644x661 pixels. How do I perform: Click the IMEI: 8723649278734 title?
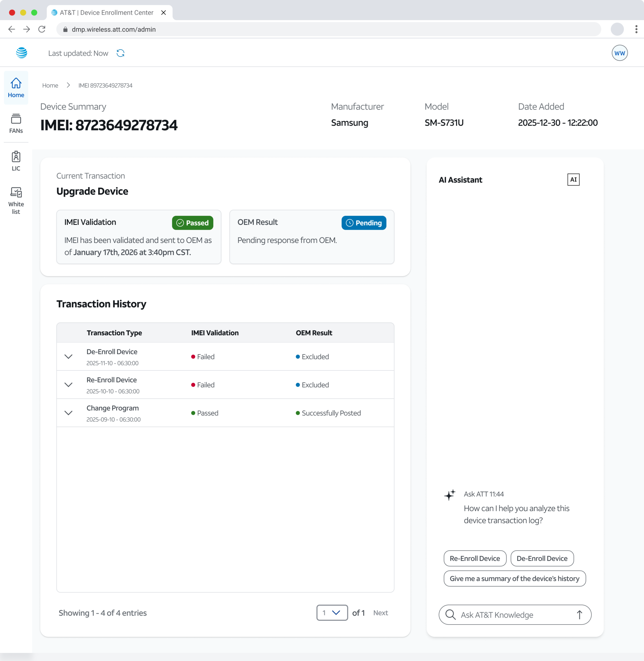click(x=108, y=125)
